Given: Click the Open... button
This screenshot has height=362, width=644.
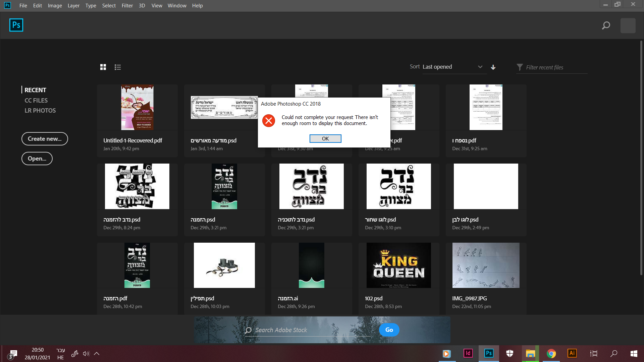Looking at the screenshot, I should click(37, 159).
